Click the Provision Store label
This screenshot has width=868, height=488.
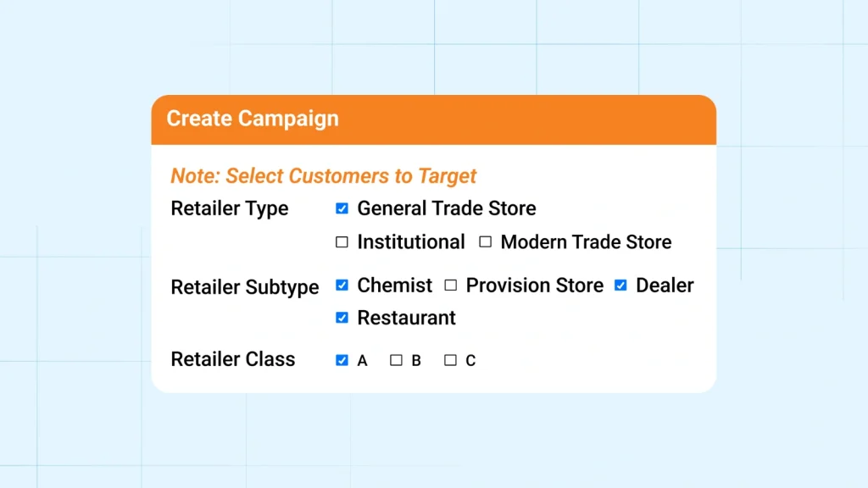click(534, 286)
